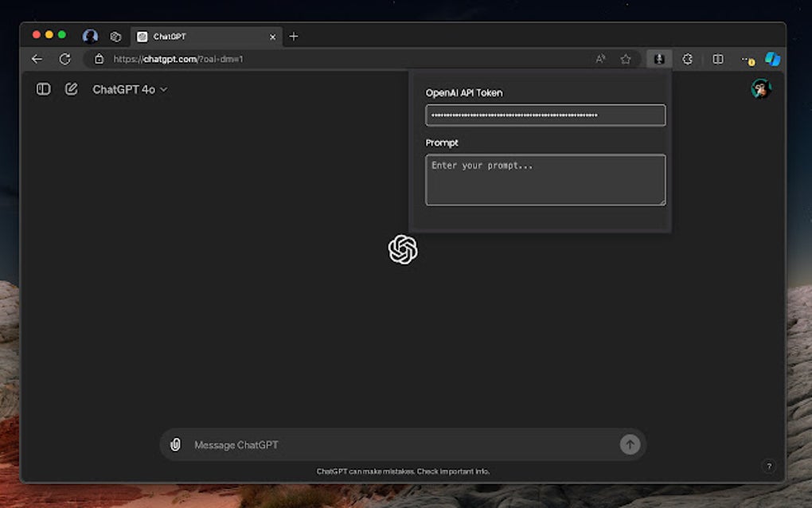The width and height of the screenshot is (812, 508).
Task: Go back with the back arrow
Action: [37, 59]
